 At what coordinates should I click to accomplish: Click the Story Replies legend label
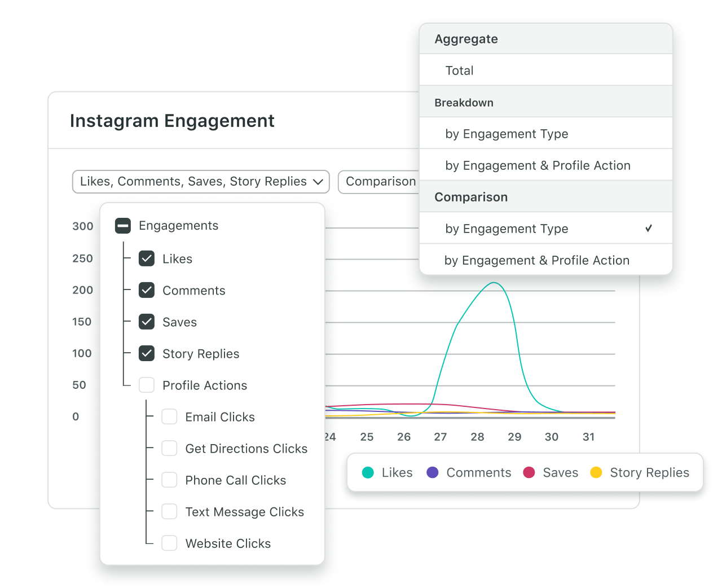coord(650,473)
